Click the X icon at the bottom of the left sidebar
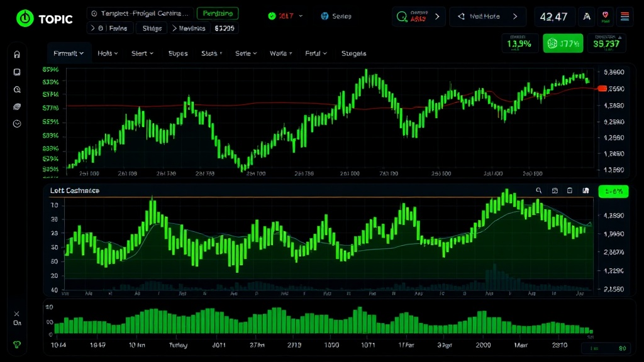Viewport: 644px width, 362px height. (x=16, y=314)
